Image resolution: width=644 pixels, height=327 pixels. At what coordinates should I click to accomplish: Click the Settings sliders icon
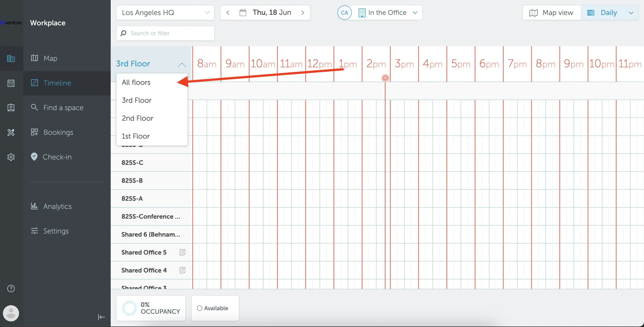point(35,230)
